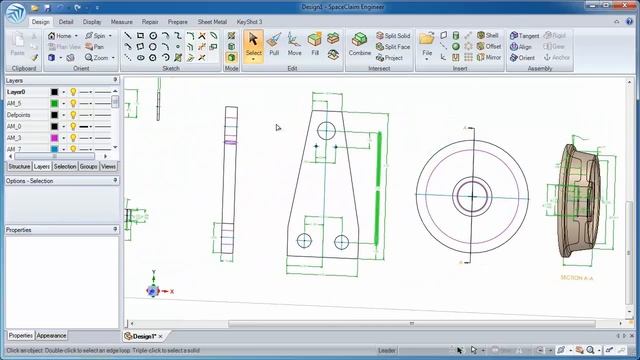
Task: Pin the Layers panel
Action: (x=115, y=80)
